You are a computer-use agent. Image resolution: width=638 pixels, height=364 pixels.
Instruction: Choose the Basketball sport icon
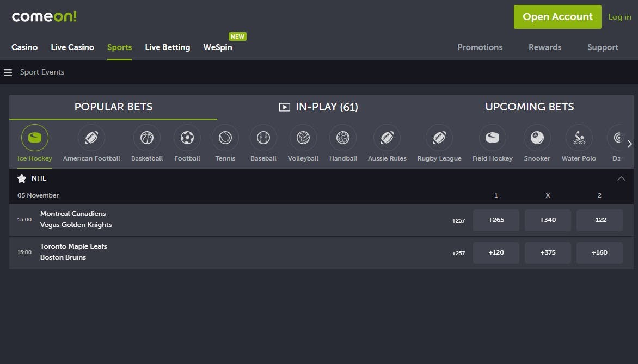(x=147, y=138)
